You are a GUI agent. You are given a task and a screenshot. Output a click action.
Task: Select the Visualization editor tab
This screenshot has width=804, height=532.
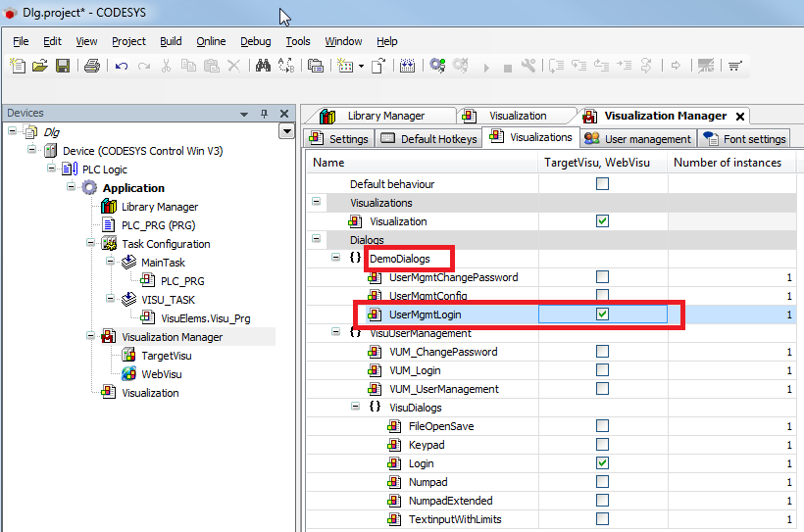click(518, 116)
